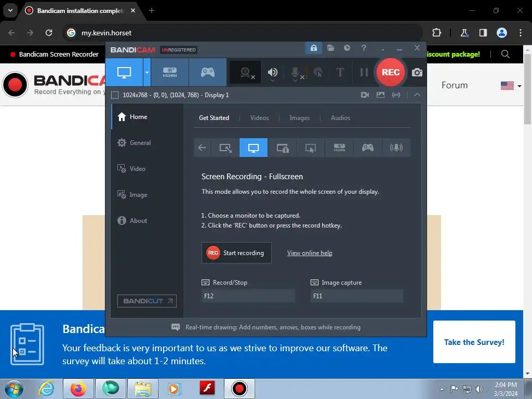Open language flag dropdown on website
This screenshot has height=399, width=532.
coord(511,86)
